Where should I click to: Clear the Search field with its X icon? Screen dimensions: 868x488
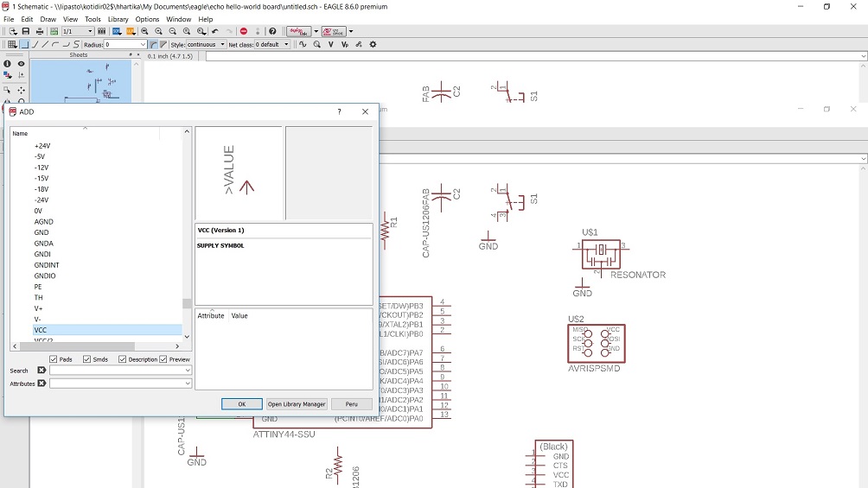(x=41, y=371)
